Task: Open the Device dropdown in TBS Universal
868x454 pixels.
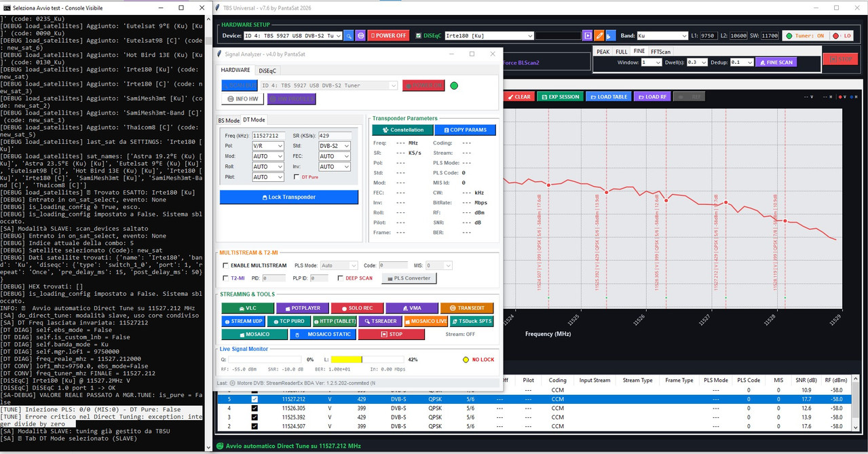Action: coord(293,35)
